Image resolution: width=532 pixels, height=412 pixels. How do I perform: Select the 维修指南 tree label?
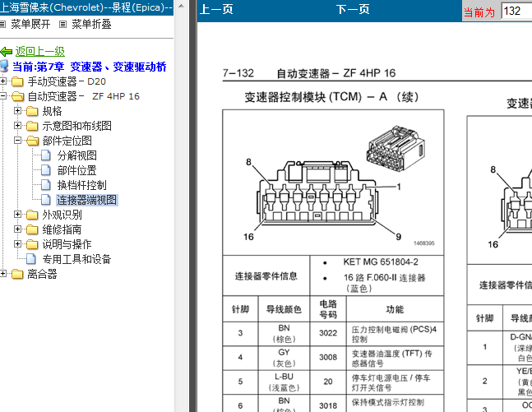pos(62,229)
